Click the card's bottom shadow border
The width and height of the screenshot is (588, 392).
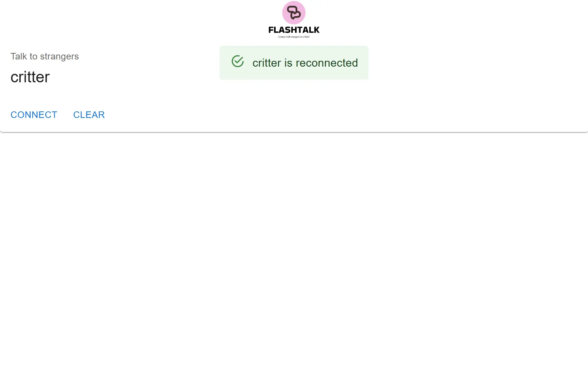[294, 132]
